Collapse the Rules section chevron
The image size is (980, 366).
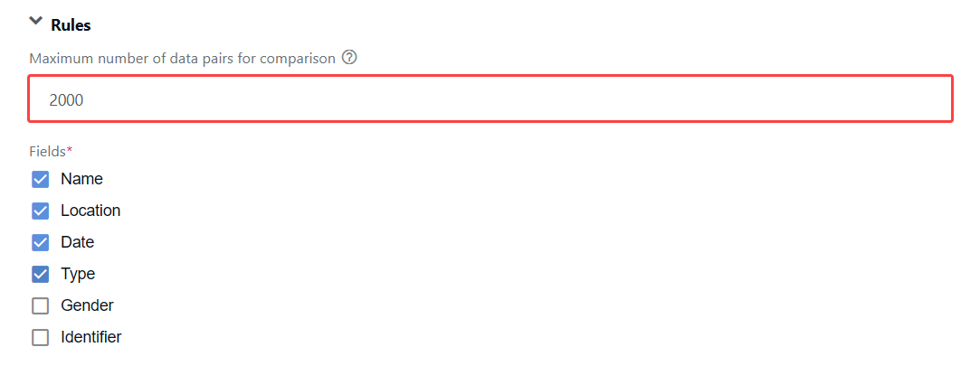[36, 22]
